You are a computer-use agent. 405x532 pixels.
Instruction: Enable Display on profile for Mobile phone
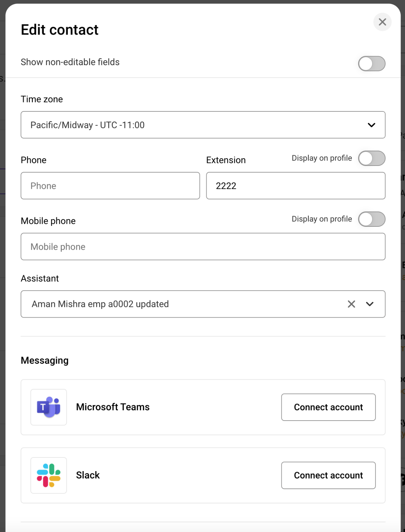click(x=371, y=219)
